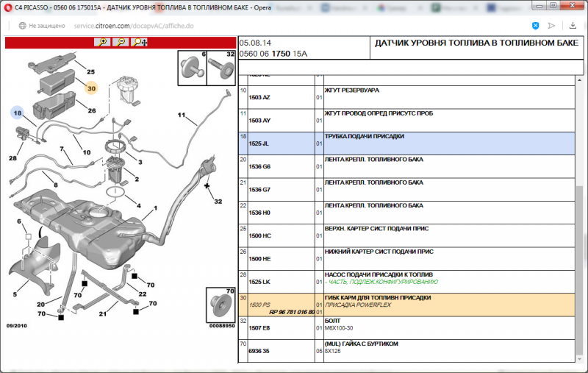588x373 pixels.
Task: Click the blue ad-blocker icon in address bar
Action: (536, 25)
